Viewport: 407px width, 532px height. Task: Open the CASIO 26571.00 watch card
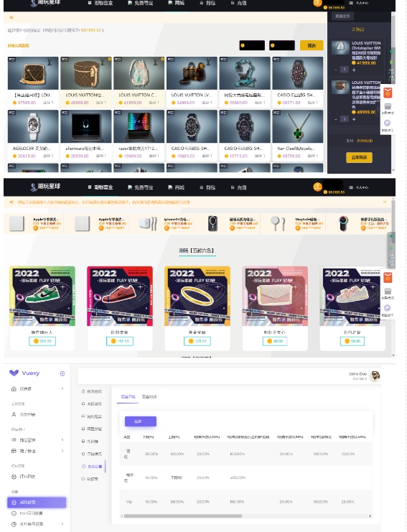click(298, 82)
